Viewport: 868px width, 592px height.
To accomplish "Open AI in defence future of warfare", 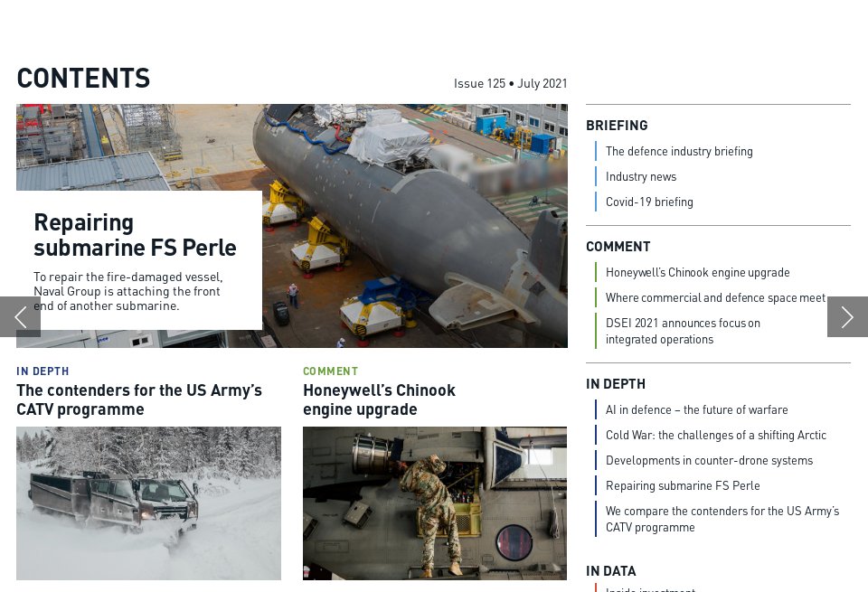I will tap(696, 409).
